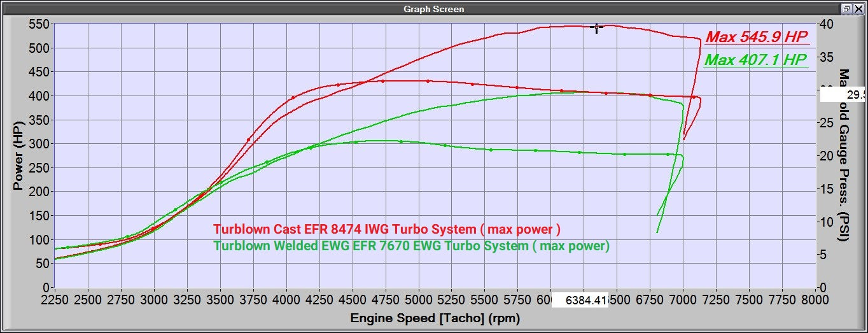Screen dimensions: 868x333
Task: Click the 'Engine Speed [Tacho] (rpm)' axis title
Action: 435,318
